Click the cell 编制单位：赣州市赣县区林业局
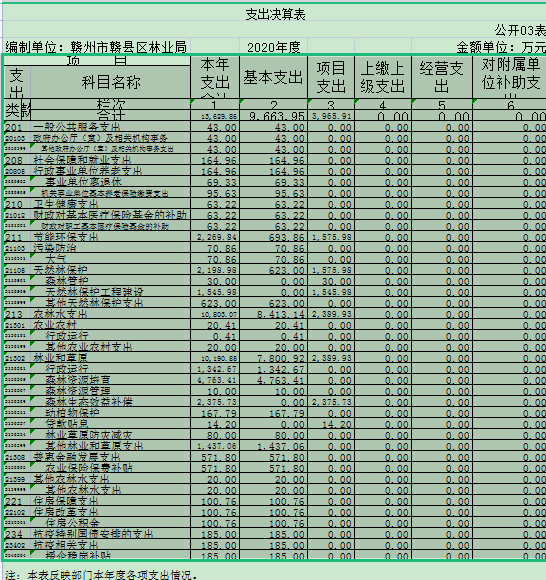546x580 pixels. pos(96,47)
